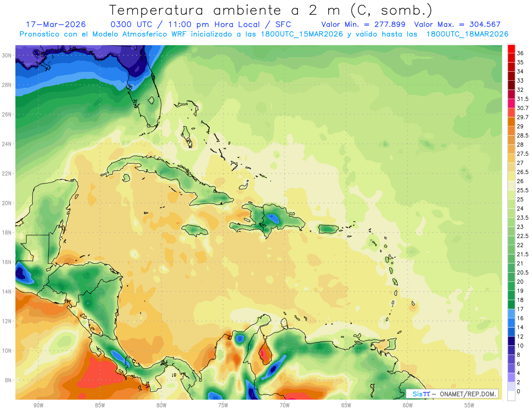Viewport: 532px width, 411px height.
Task: Click the '26N' latitude label
Action: pos(8,114)
